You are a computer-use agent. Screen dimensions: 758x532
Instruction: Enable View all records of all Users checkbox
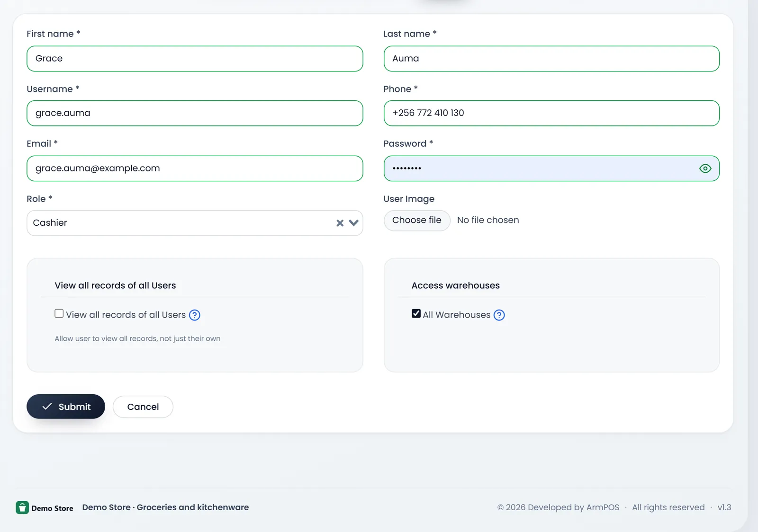click(59, 314)
